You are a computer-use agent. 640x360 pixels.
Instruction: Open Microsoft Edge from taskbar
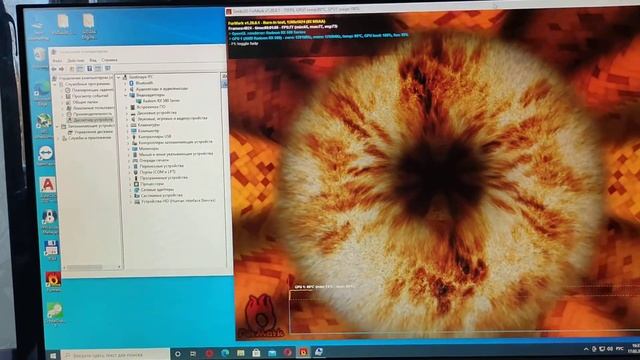point(225,353)
